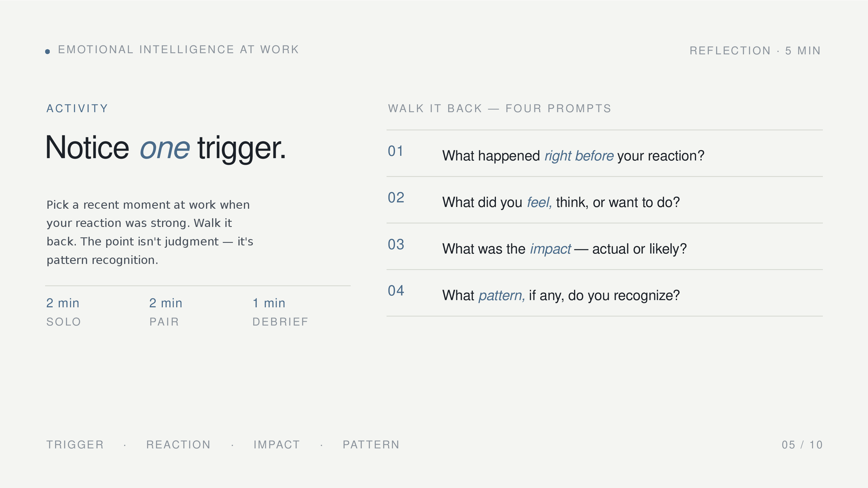Click the 'TRIGGER' footer label
The height and width of the screenshot is (488, 868).
(75, 445)
